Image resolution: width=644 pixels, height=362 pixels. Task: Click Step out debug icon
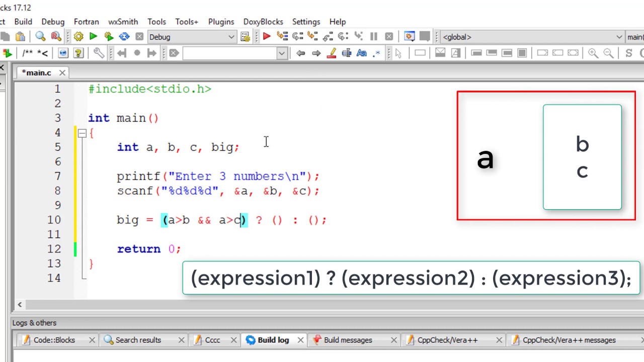tap(328, 37)
